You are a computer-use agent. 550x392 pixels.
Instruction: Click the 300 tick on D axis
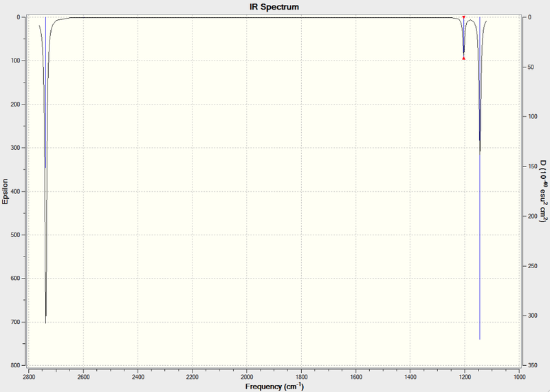click(x=532, y=316)
